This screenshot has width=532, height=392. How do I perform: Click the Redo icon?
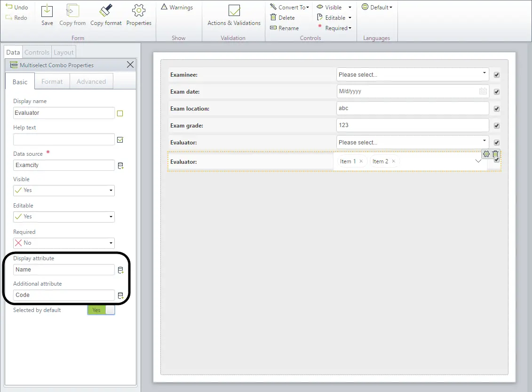[x=9, y=17]
